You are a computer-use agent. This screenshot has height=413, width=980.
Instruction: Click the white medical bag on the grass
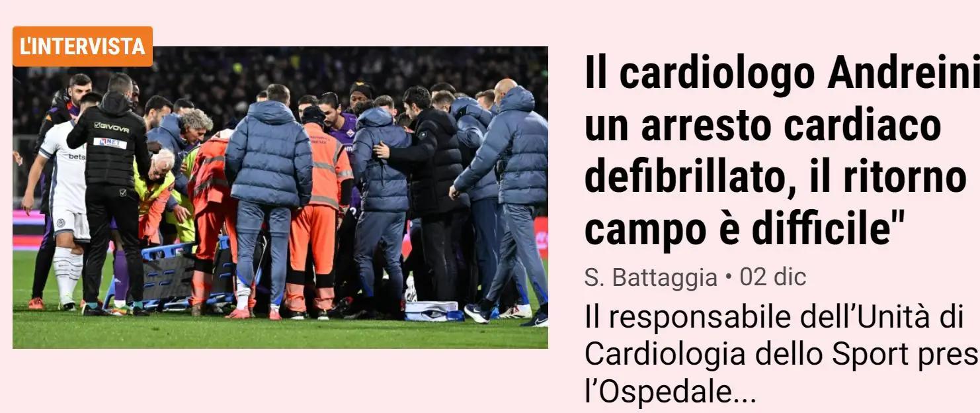point(432,310)
